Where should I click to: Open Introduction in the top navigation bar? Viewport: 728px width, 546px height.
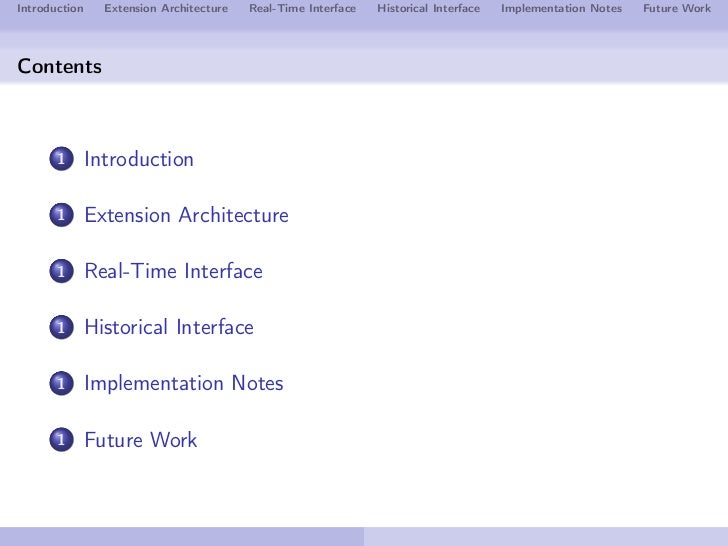click(x=50, y=8)
